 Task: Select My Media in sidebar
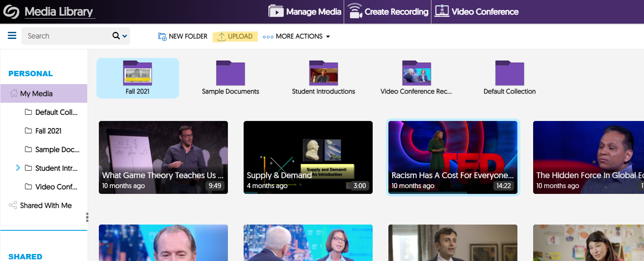pyautogui.click(x=44, y=94)
